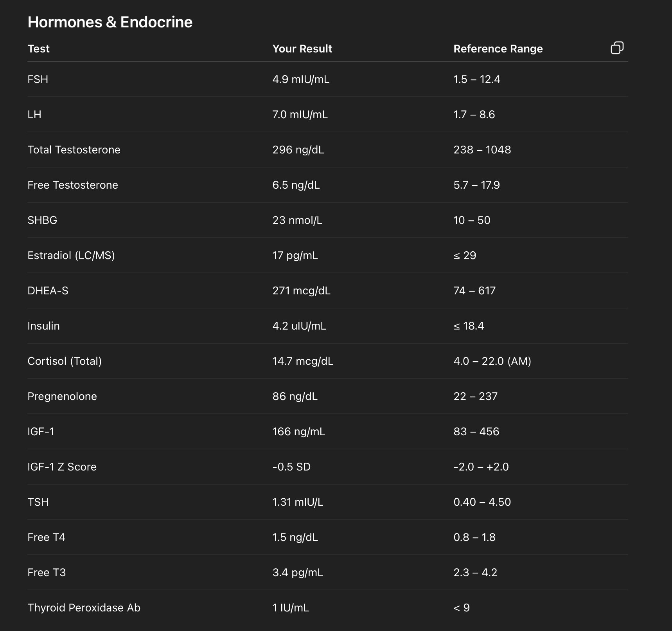The width and height of the screenshot is (672, 631).
Task: Select the FSH test row label
Action: 38,79
